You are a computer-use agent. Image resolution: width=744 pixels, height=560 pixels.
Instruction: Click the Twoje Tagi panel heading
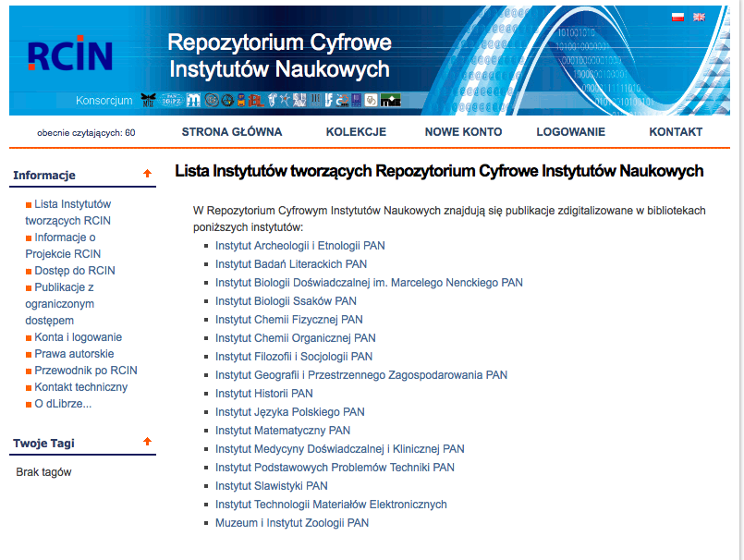(x=43, y=444)
